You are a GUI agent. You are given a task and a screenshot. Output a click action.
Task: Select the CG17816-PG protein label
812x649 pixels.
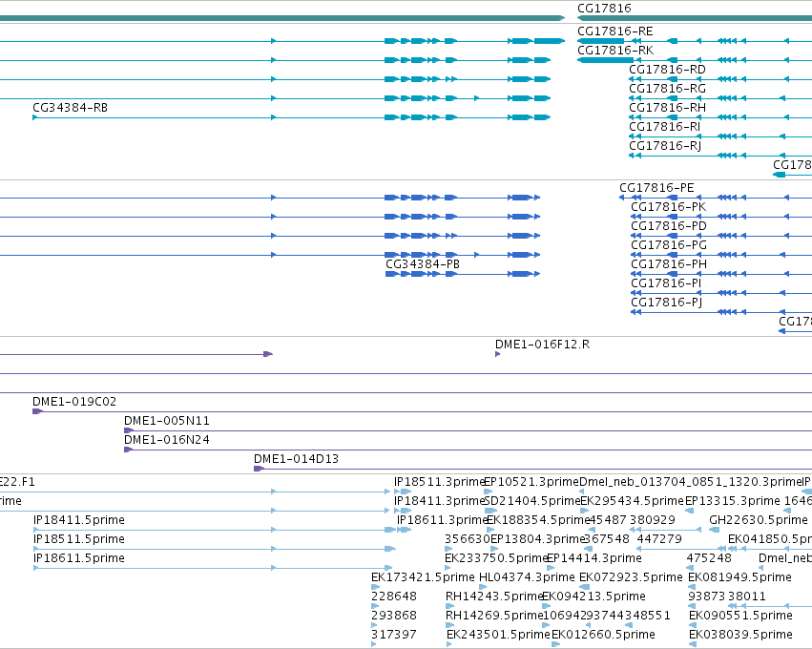click(669, 245)
